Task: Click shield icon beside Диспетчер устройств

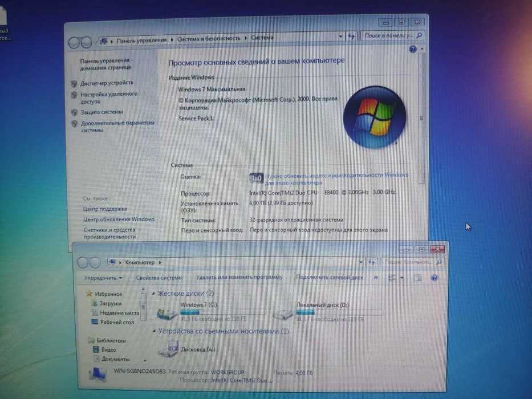Action: click(x=74, y=83)
